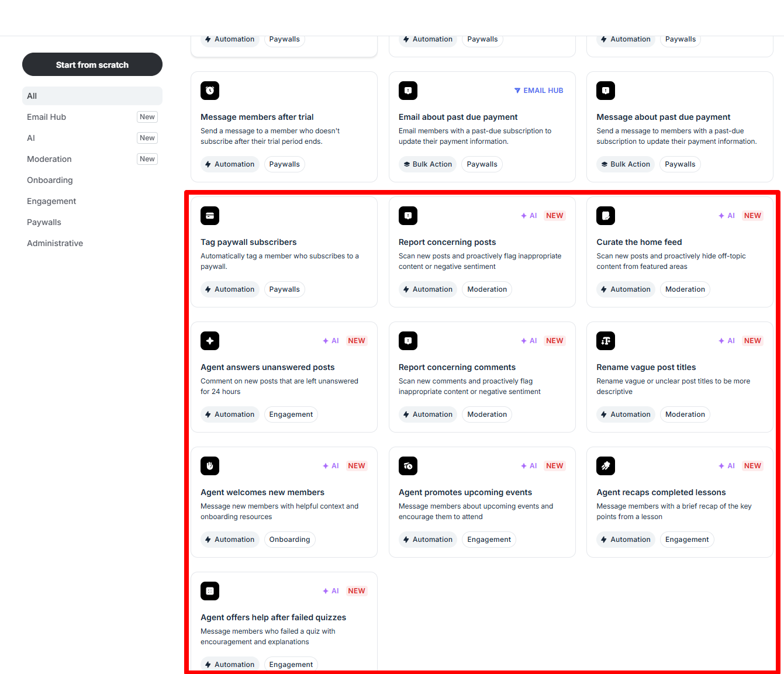Viewport: 784px width, 674px height.
Task: Click Automation tag on Tag paywall subscribers card
Action: (x=230, y=289)
